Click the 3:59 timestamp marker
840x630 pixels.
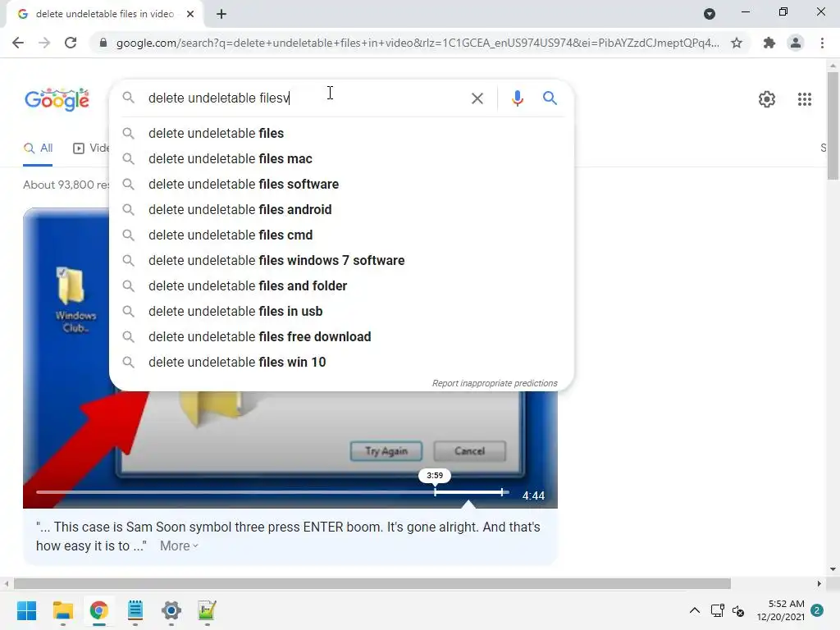point(435,475)
